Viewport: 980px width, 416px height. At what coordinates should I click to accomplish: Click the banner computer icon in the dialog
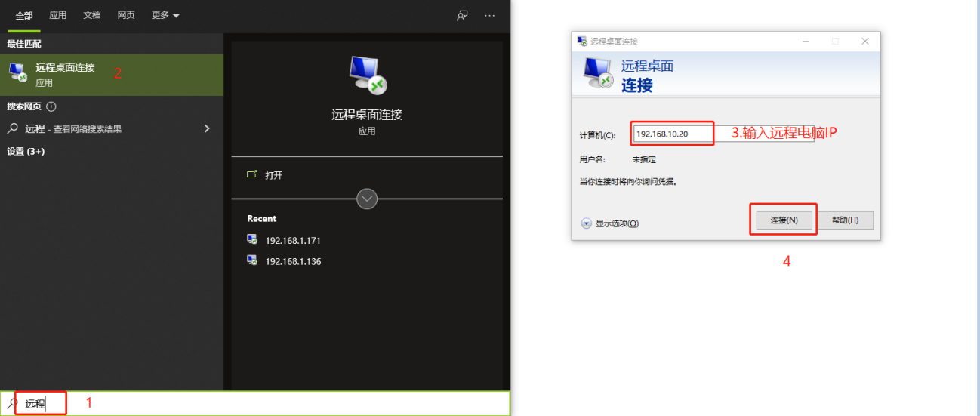598,73
